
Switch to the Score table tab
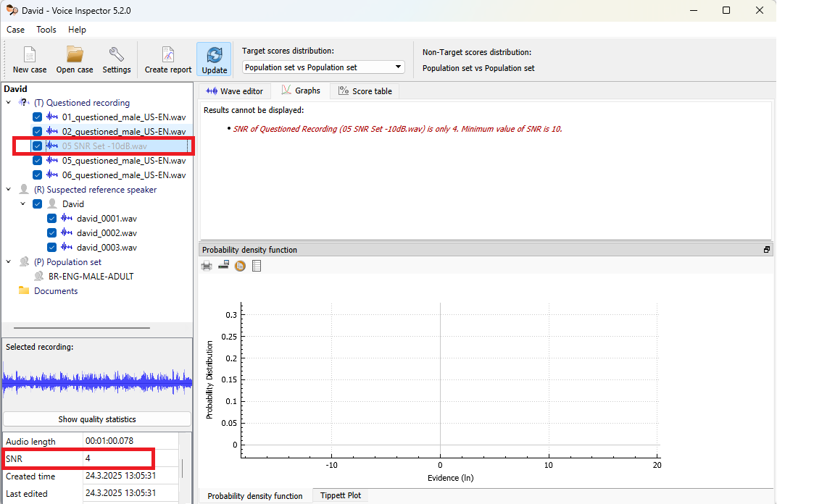click(x=365, y=91)
